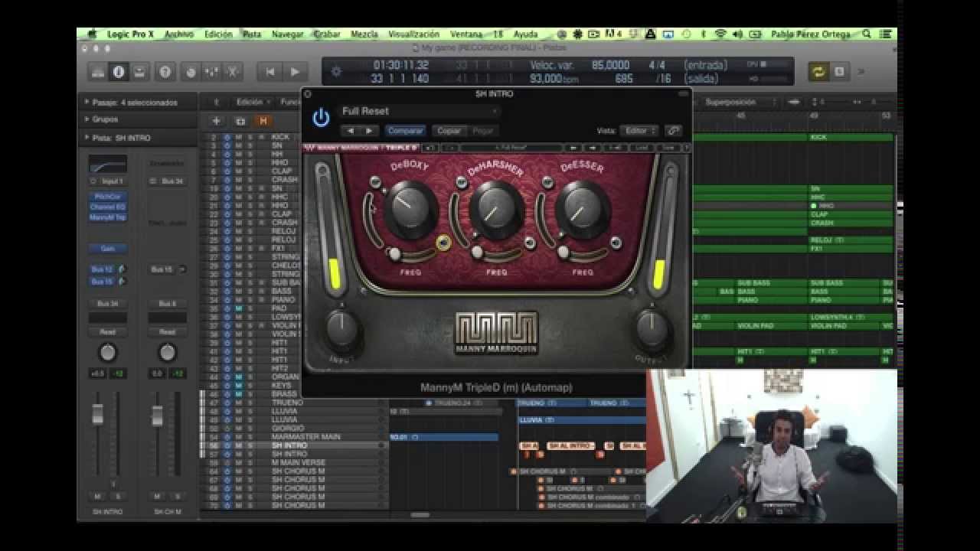The image size is (980, 551).
Task: Open the Pista menu
Action: [x=252, y=34]
